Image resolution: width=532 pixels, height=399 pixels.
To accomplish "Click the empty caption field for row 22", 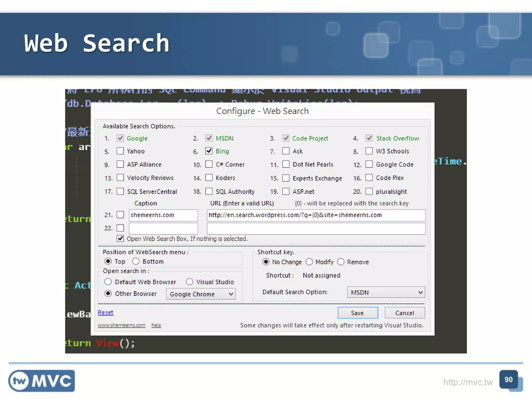I will [163, 229].
